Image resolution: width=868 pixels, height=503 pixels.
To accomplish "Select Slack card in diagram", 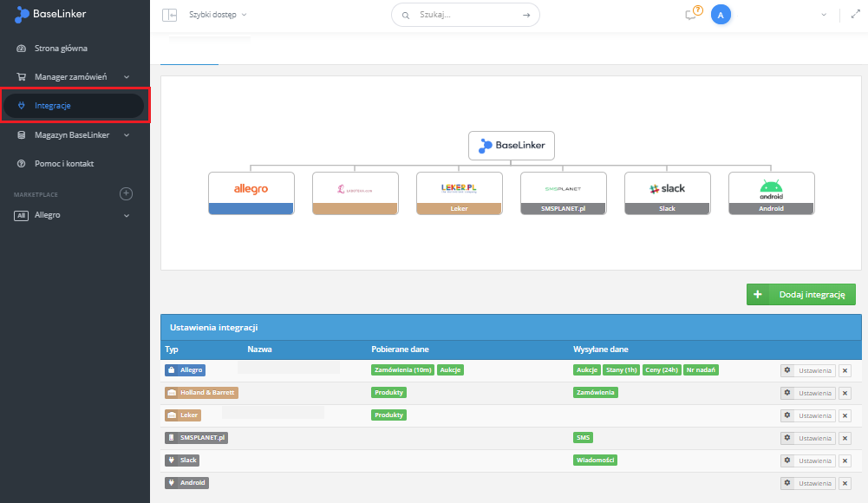I will (x=668, y=193).
